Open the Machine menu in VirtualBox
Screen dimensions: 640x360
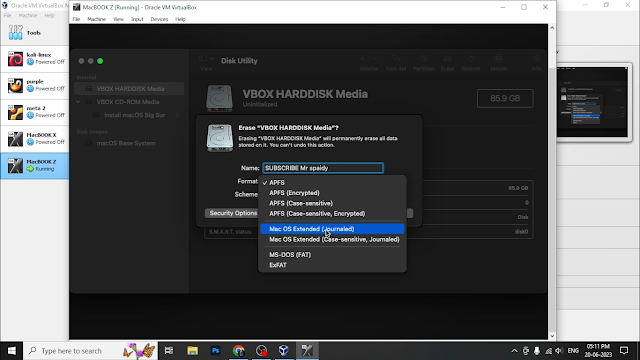[x=96, y=19]
